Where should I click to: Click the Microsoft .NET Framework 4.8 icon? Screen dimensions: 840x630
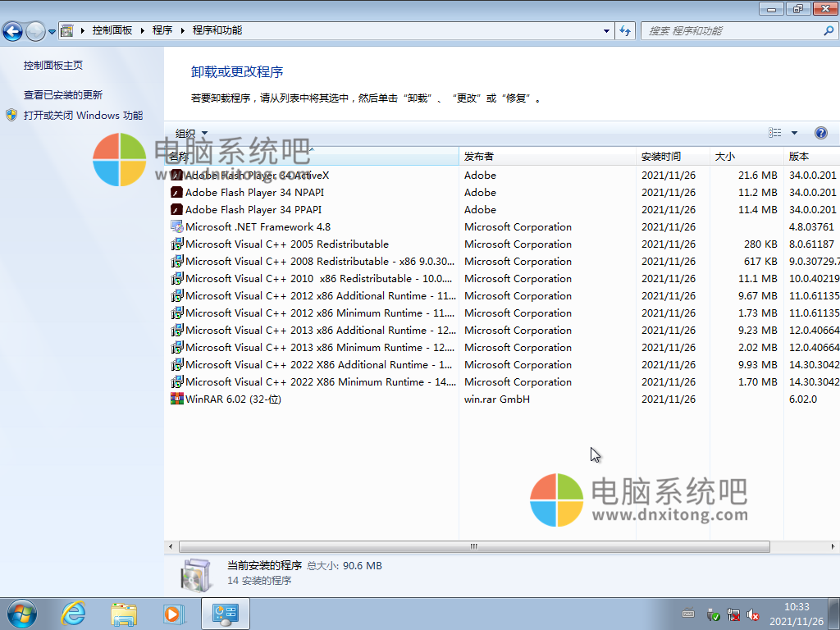[x=177, y=226]
